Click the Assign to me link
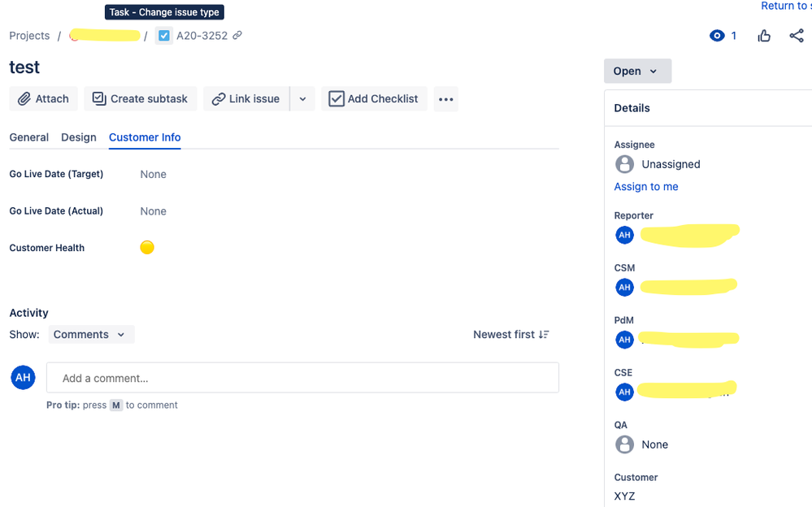The width and height of the screenshot is (812, 507). 645,186
